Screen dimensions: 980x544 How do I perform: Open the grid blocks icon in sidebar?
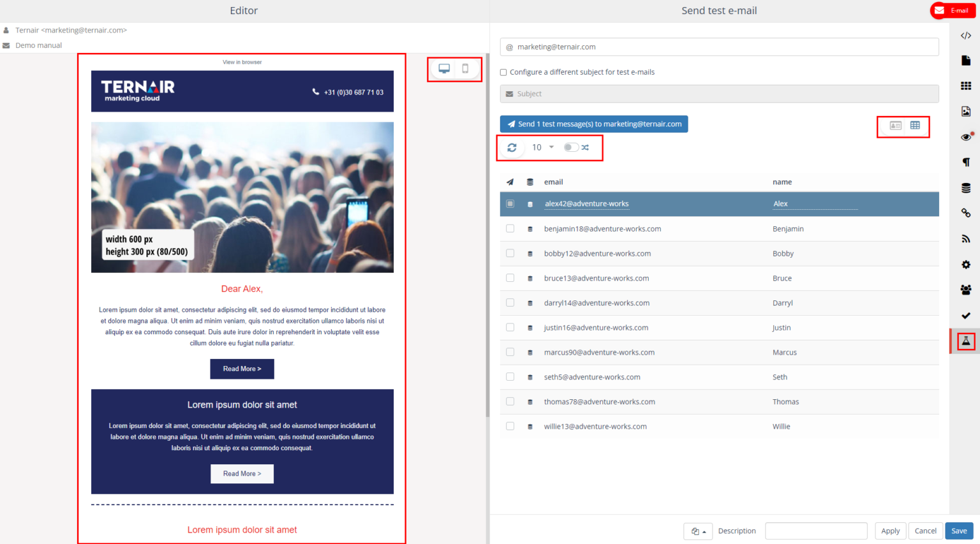(x=966, y=85)
